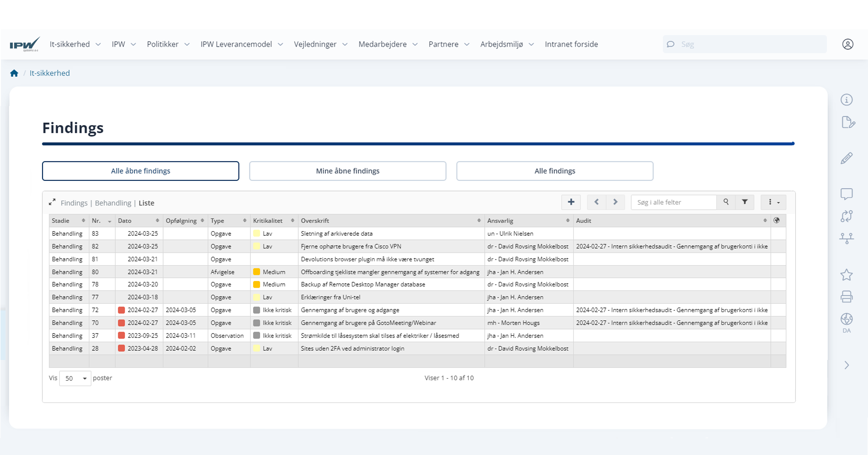Click the IPW logo
This screenshot has width=868, height=455.
pos(25,44)
